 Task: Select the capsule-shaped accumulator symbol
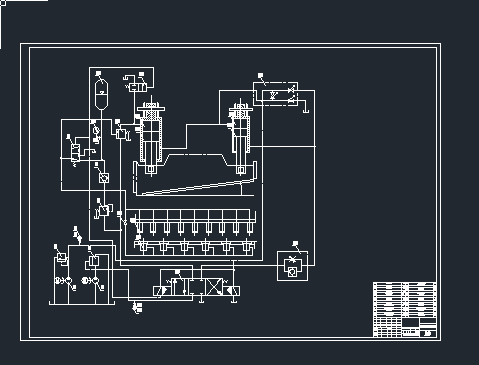point(101,94)
